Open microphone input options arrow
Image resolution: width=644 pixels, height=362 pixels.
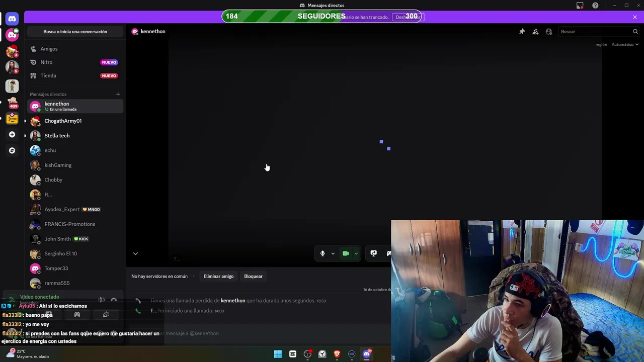point(333,253)
